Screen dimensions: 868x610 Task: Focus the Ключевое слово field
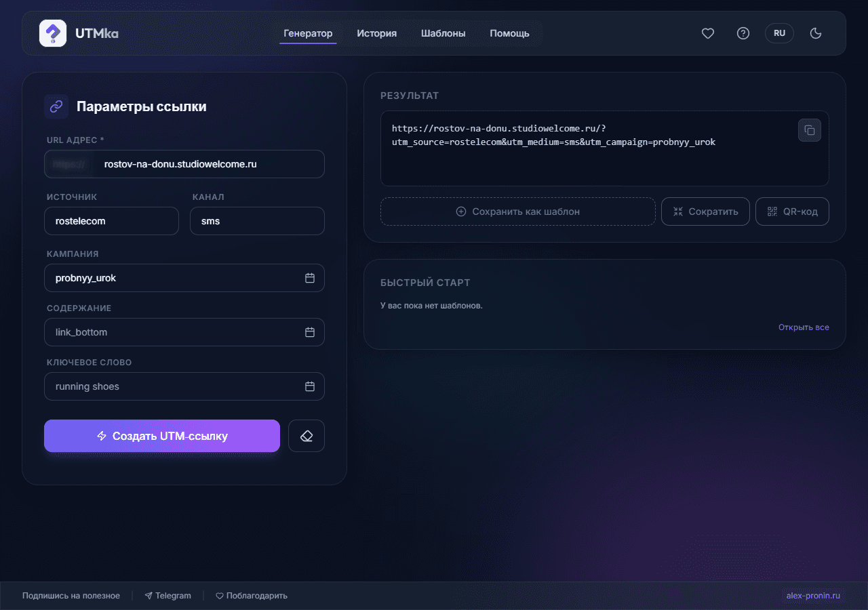pyautogui.click(x=184, y=386)
